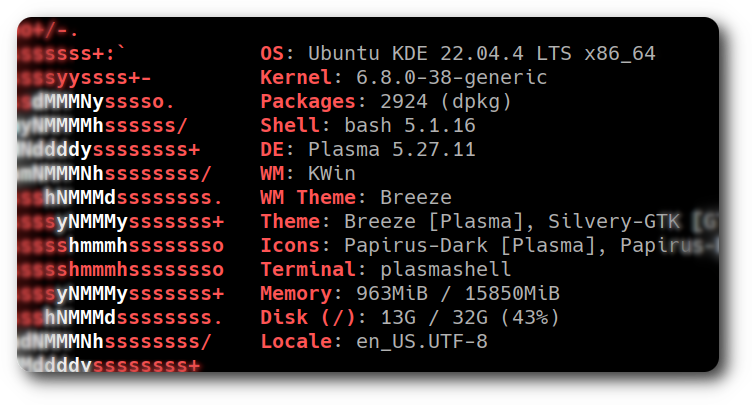Click the Papirus-Dark [Plasma] text
This screenshot has height=405, width=752.
coord(471,245)
